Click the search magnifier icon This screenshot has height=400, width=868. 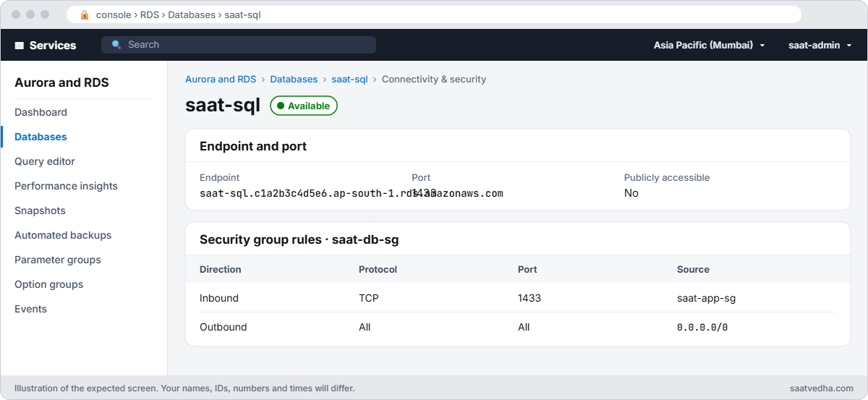116,45
